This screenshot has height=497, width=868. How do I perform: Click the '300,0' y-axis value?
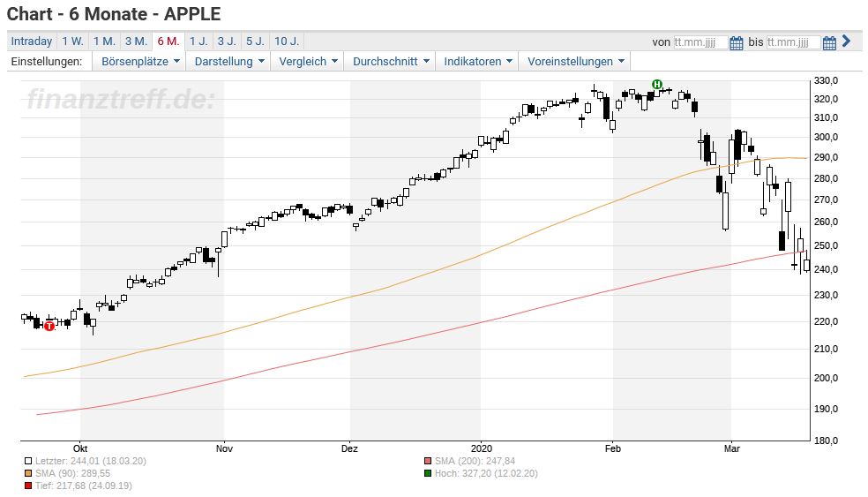click(x=826, y=137)
